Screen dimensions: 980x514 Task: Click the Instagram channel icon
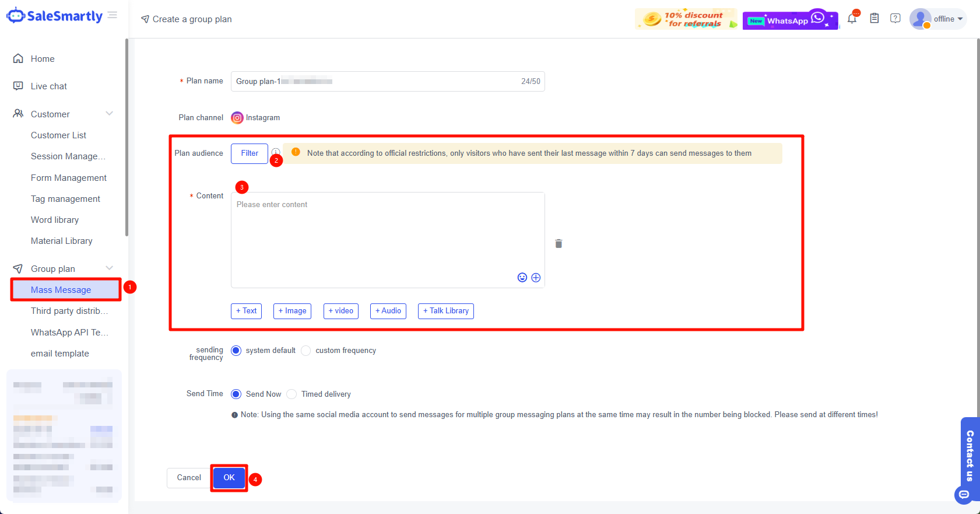[x=237, y=118]
